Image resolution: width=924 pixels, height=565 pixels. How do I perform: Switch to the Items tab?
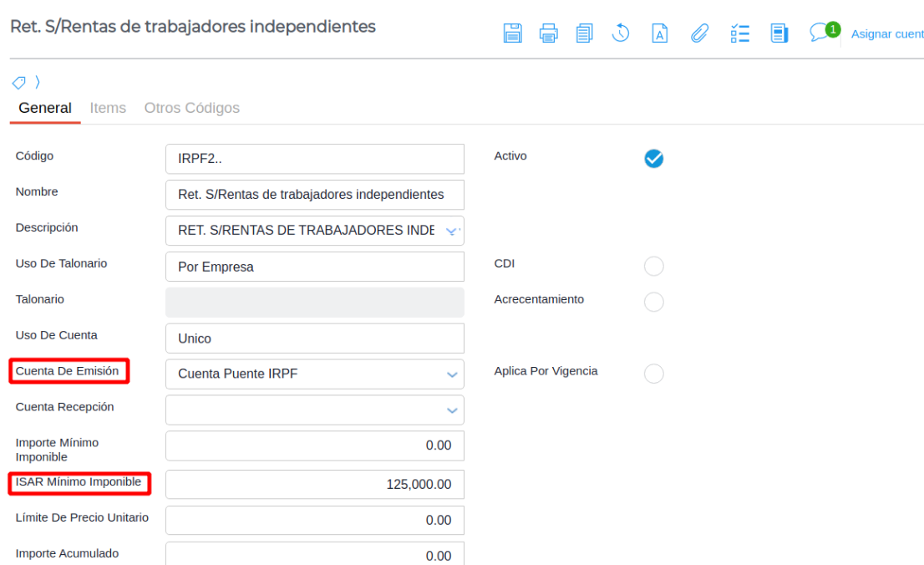[108, 108]
